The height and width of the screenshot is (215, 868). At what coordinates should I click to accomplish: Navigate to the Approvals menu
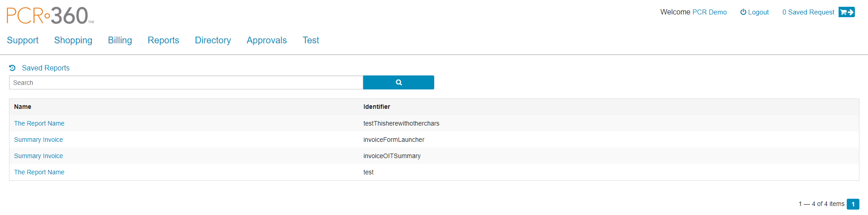pyautogui.click(x=266, y=40)
